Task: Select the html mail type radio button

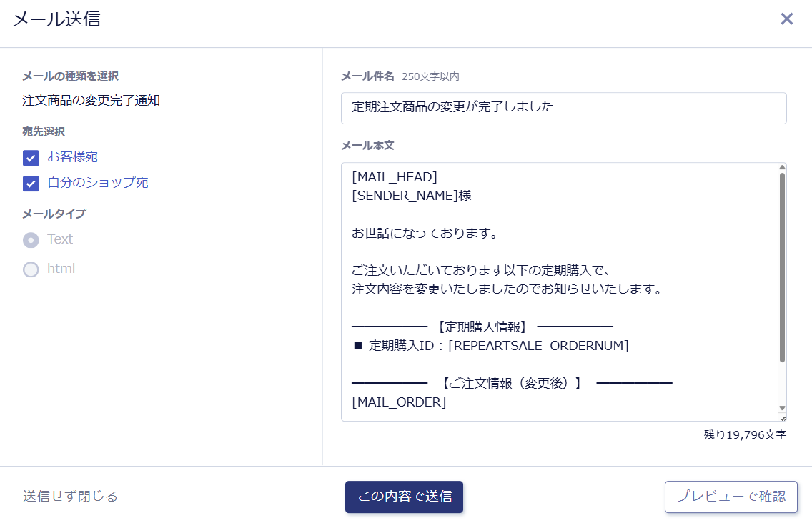Action: pyautogui.click(x=31, y=269)
